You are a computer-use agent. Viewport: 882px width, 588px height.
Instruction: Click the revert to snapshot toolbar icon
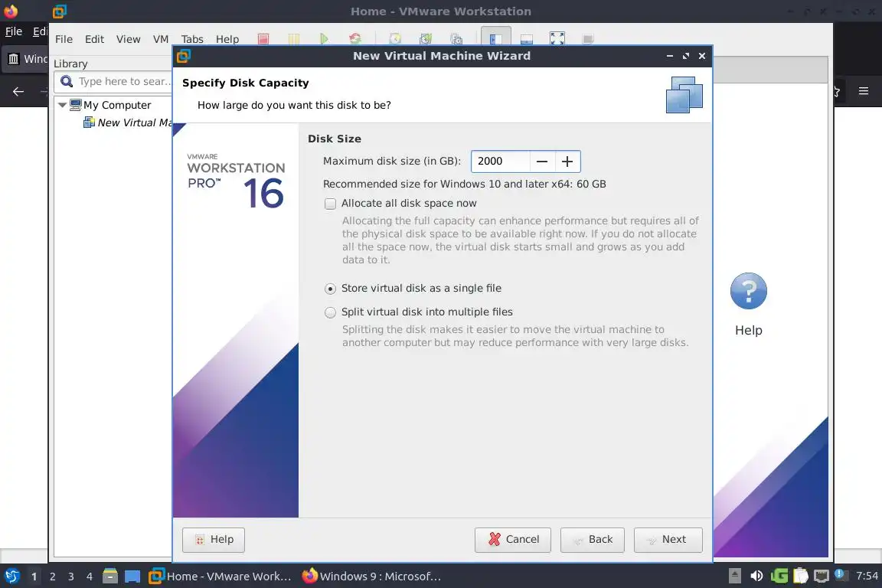(x=426, y=39)
